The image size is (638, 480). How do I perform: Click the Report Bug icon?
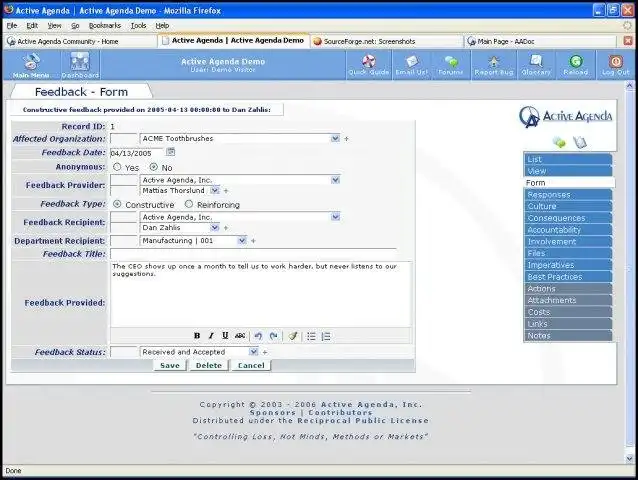click(x=494, y=65)
